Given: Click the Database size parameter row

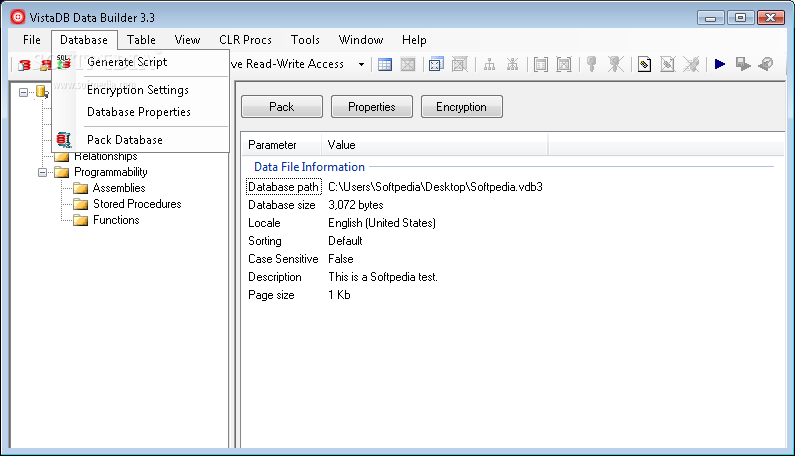Looking at the screenshot, I should pyautogui.click(x=281, y=205).
